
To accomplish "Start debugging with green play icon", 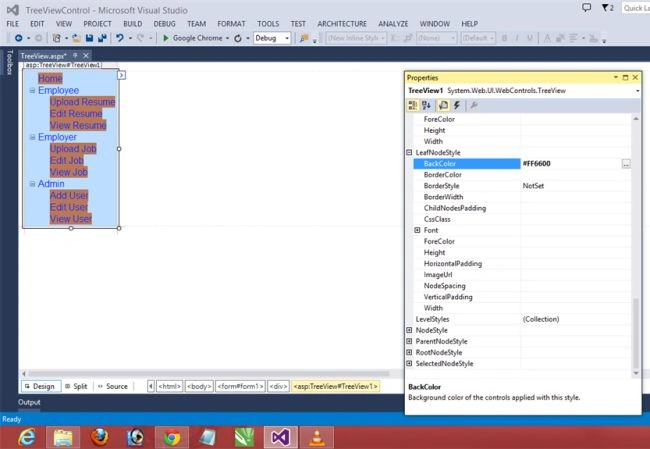I will tap(166, 38).
